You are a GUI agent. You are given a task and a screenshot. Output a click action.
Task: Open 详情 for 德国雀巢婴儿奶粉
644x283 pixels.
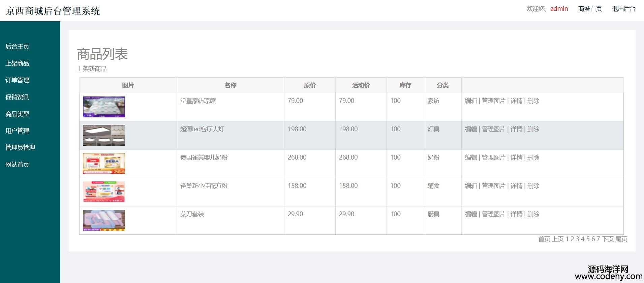point(516,158)
